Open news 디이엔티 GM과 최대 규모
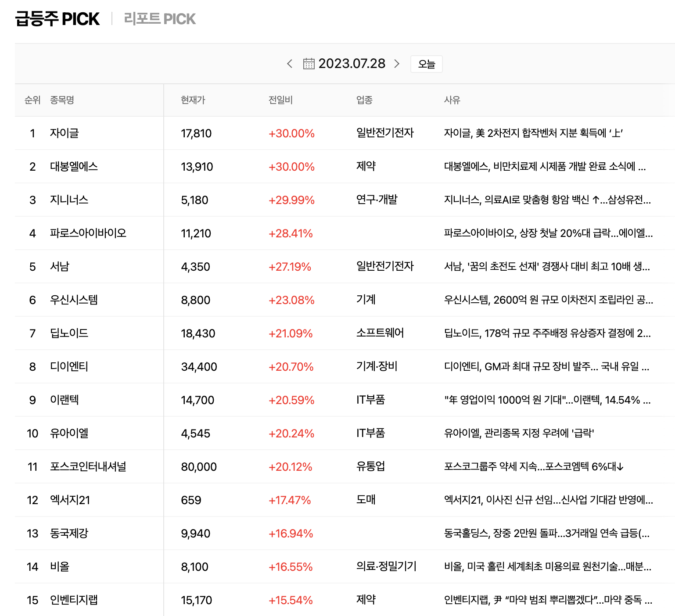The height and width of the screenshot is (616, 675). 547,366
